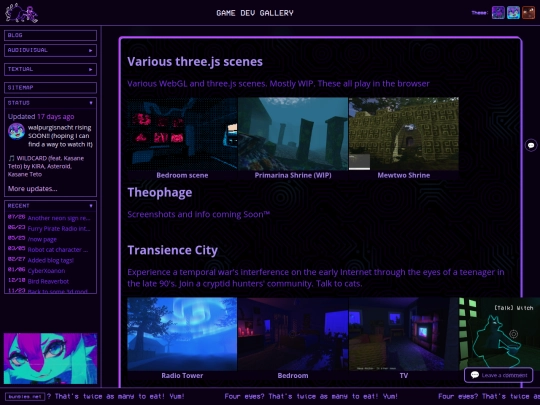Screen dimensions: 540x405
Task: Click the 'Bedroom scene' caption text
Action: 182,175
